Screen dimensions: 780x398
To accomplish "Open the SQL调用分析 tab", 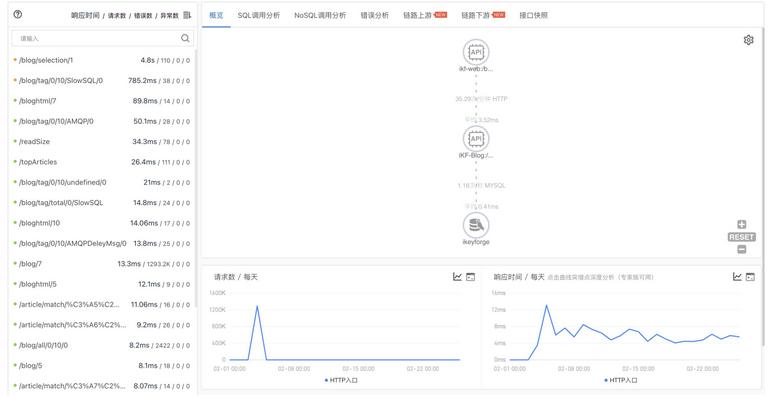I will click(259, 15).
